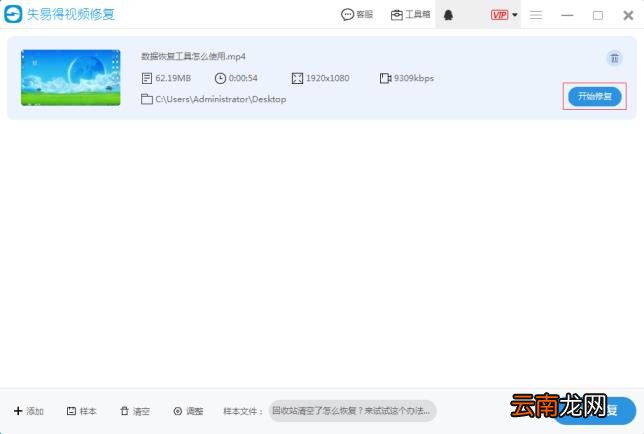Click the 清空 clear list button
The image size is (644, 434).
click(x=135, y=411)
